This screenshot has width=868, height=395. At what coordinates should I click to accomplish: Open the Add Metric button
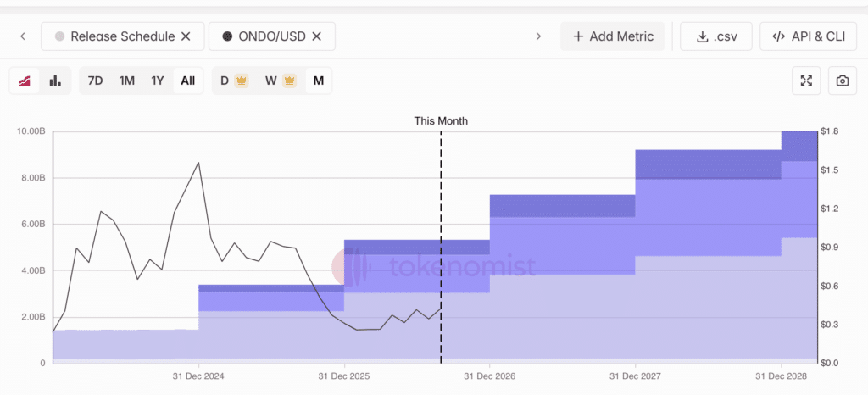pos(612,36)
